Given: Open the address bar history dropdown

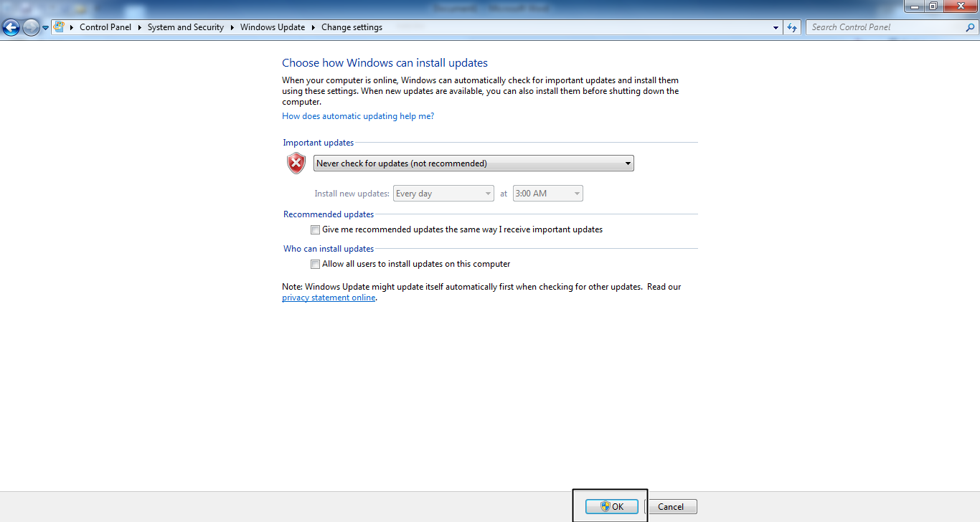Looking at the screenshot, I should pyautogui.click(x=776, y=27).
